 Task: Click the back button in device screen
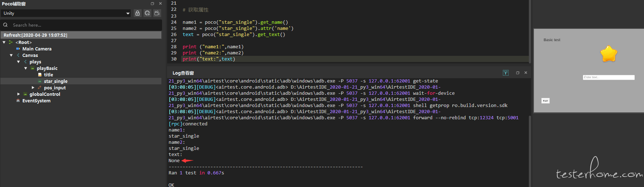(545, 101)
